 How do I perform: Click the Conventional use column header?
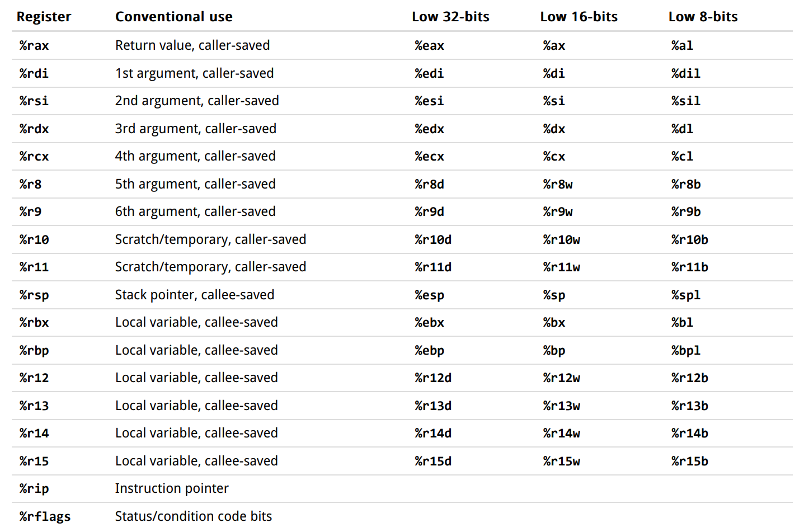(x=173, y=17)
